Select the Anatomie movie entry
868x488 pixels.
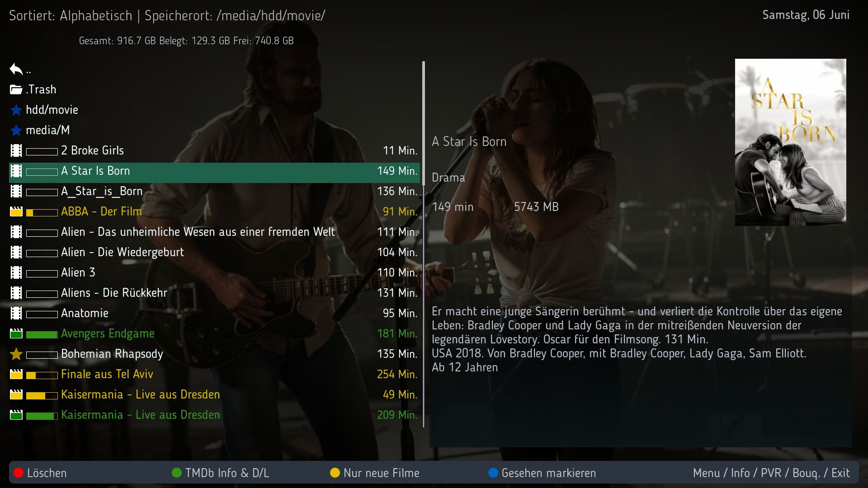214,313
